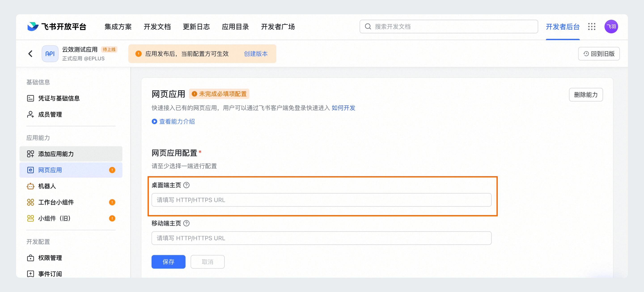The image size is (644, 292).
Task: Click the back arrow beside the app name
Action: coord(30,54)
